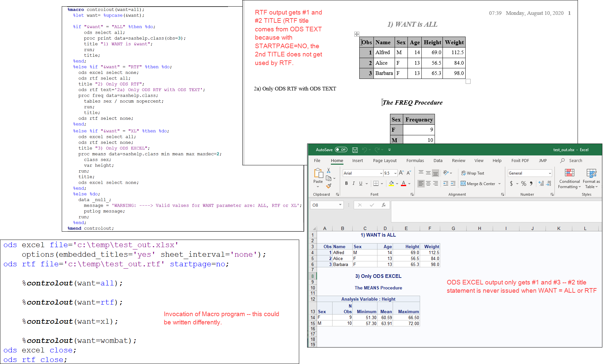Apply the yellow Fill Color swatch
The image size is (603, 364).
(x=391, y=183)
